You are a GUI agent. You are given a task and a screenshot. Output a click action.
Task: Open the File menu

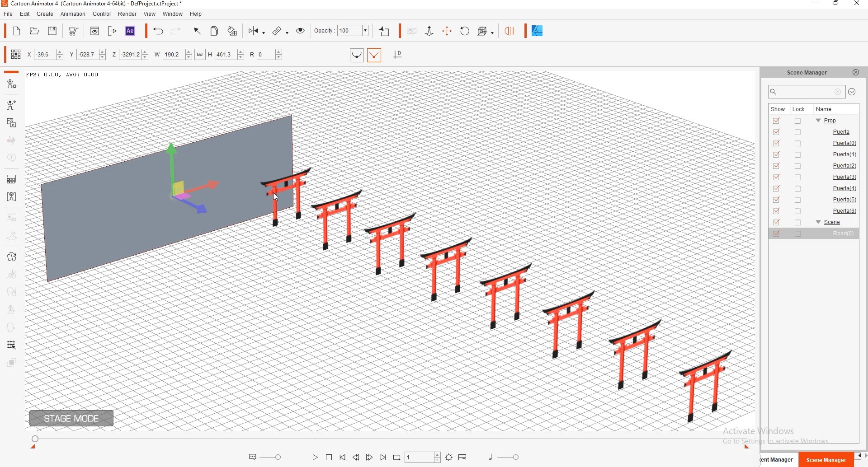pyautogui.click(x=8, y=14)
